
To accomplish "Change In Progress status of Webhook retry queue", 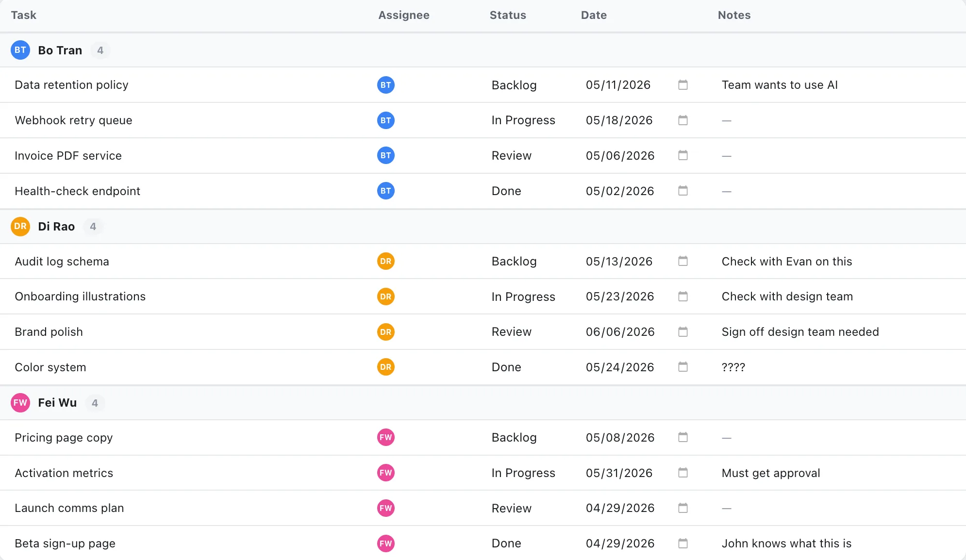I will coord(523,120).
